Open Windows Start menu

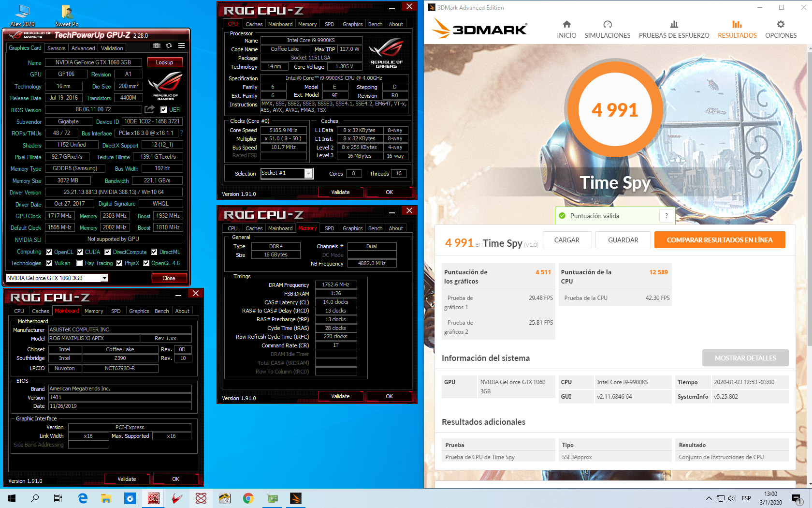pos(12,498)
